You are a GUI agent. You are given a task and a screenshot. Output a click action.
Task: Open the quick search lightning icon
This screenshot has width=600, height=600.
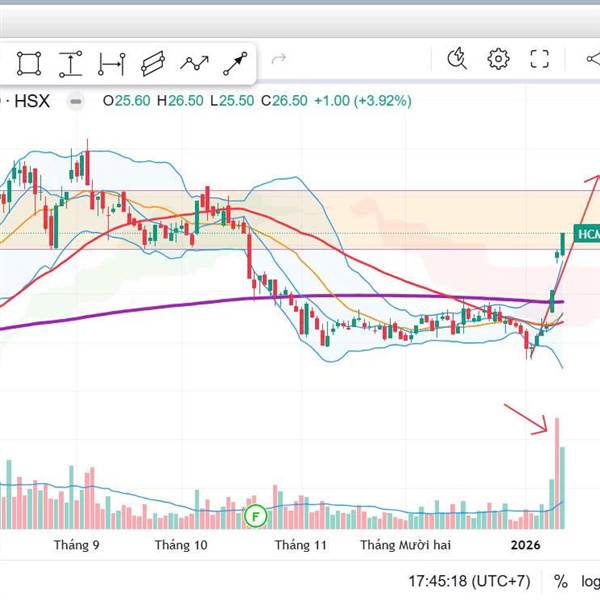tap(457, 59)
